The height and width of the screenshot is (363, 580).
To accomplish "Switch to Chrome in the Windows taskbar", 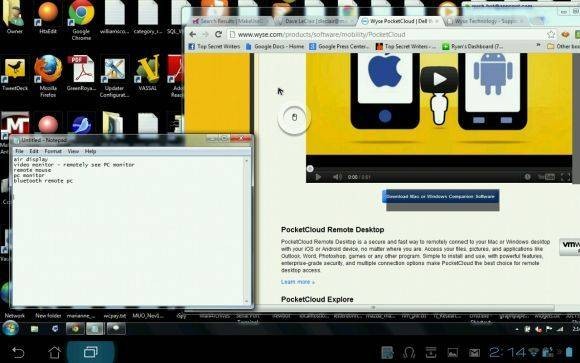I will coord(75,329).
